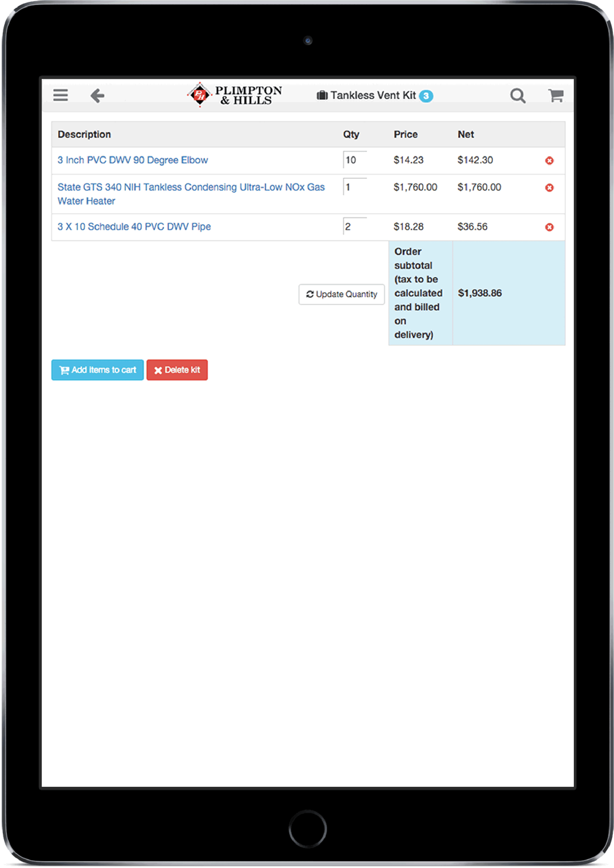Open State GTS 340 NIH Tankless heater link
Viewport: 614px width, 868px height.
pos(191,187)
